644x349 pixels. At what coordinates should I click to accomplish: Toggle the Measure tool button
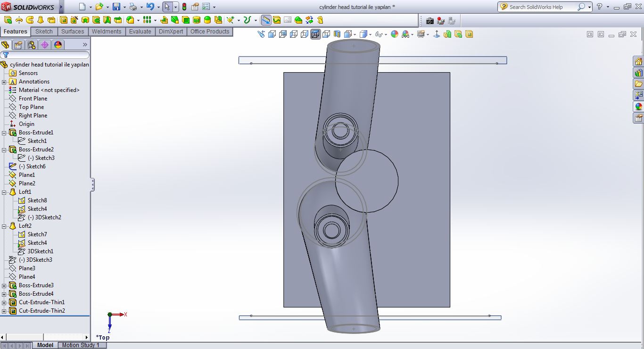pyautogui.click(x=266, y=20)
